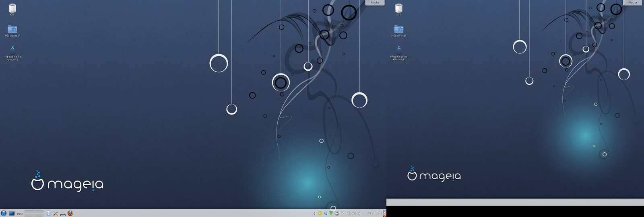The height and width of the screenshot is (217, 644).
Task: Click the red power leave button
Action: [384, 215]
